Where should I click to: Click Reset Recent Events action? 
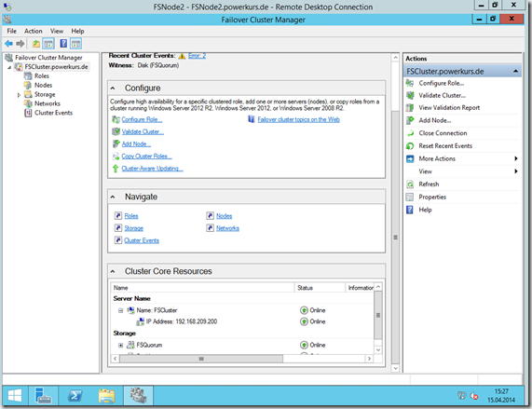[x=445, y=146]
